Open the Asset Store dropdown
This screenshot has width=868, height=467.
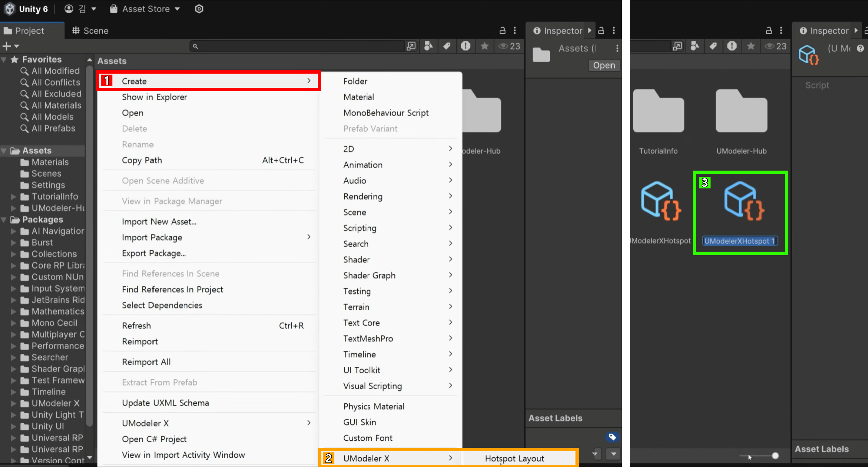pos(145,9)
